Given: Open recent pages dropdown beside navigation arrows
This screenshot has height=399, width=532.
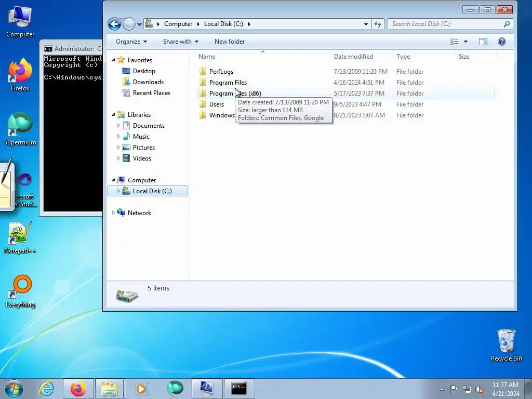Looking at the screenshot, I should click(x=139, y=24).
